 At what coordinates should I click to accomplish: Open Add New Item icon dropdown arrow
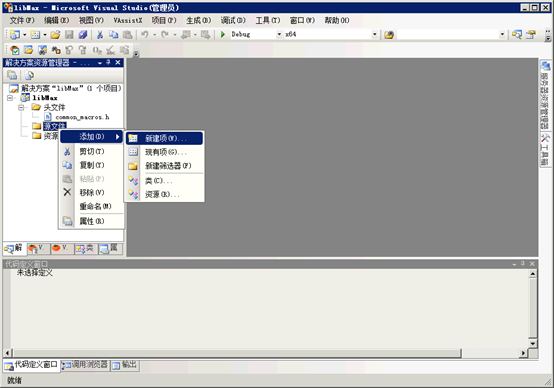[45, 35]
